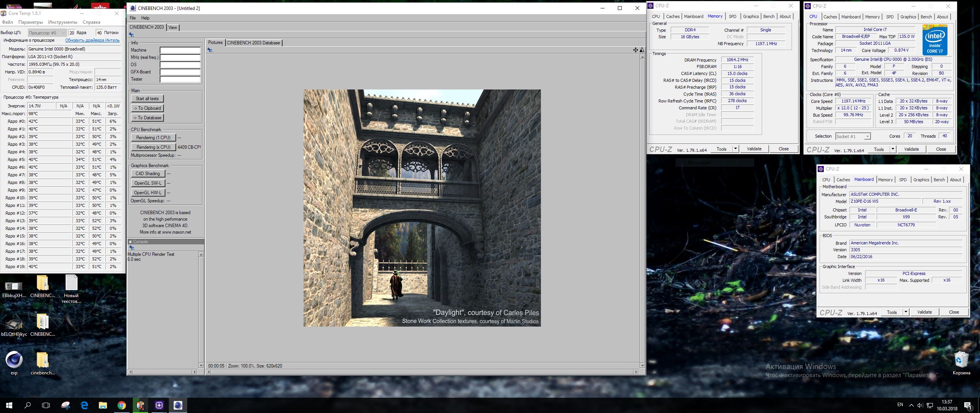The width and height of the screenshot is (980, 413).
Task: Click the Tester input field
Action: tap(180, 80)
